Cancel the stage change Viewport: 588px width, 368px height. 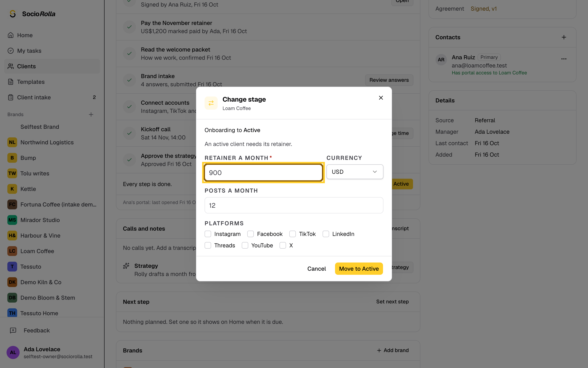point(316,269)
